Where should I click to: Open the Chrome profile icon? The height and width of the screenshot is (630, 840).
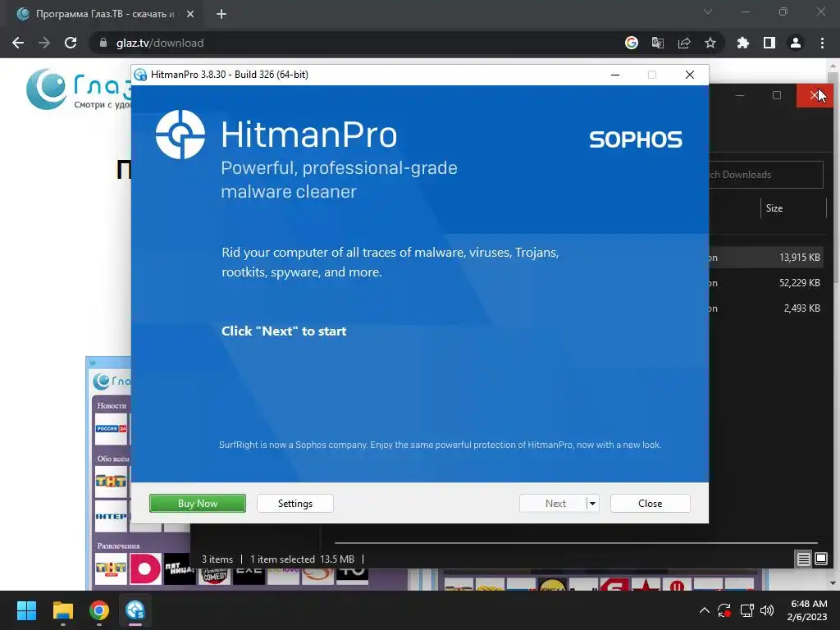click(x=796, y=43)
